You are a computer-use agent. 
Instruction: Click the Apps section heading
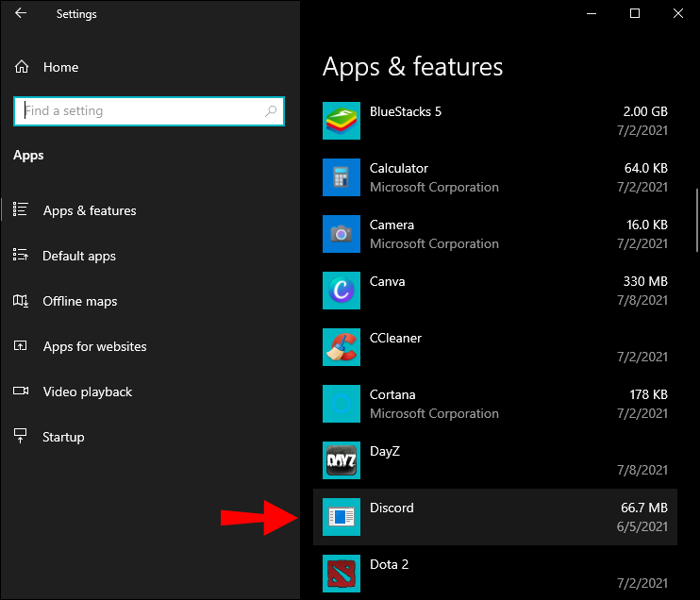28,156
